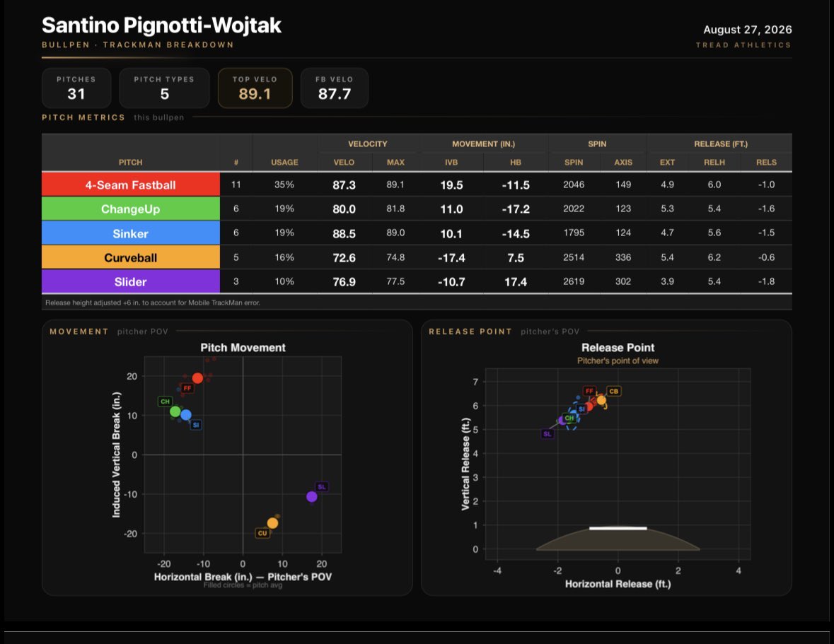Viewport: 834px width, 644px height.
Task: Click the Horizontal Break axis label
Action: pyautogui.click(x=243, y=577)
